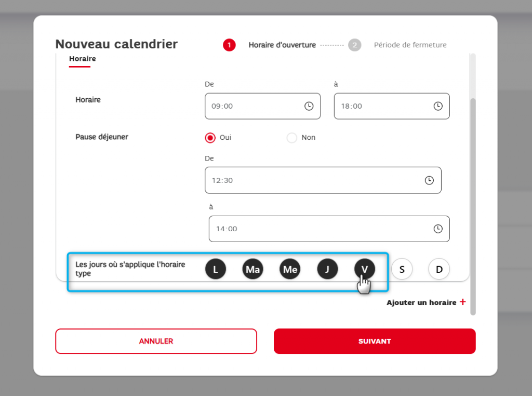Enable Saturday 'S' day button
This screenshot has height=396, width=532.
tap(402, 269)
